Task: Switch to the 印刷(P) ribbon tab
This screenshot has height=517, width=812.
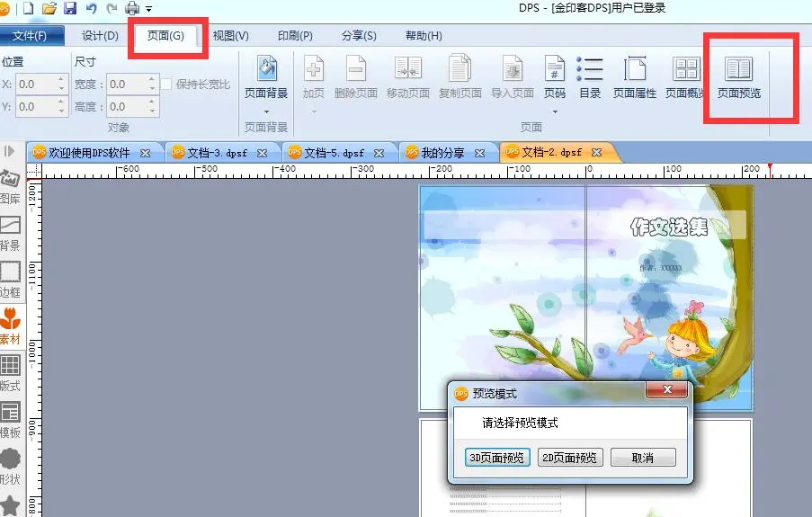Action: [x=295, y=36]
